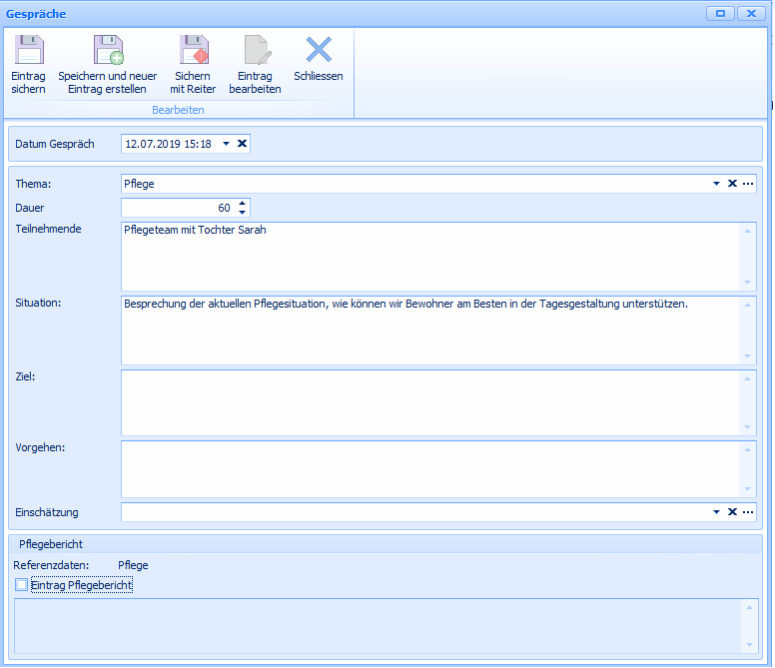Enable the Eintrag Pflegebericht checkbox
The width and height of the screenshot is (775, 668).
[22, 585]
